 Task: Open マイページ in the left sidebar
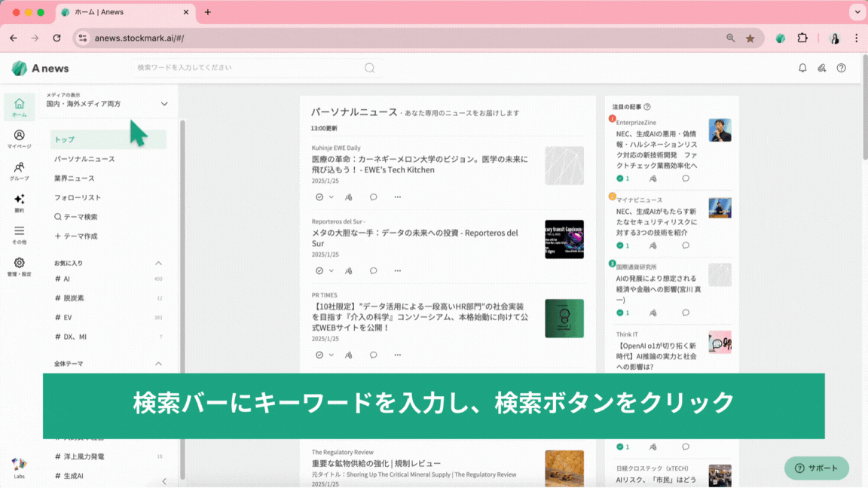[19, 139]
